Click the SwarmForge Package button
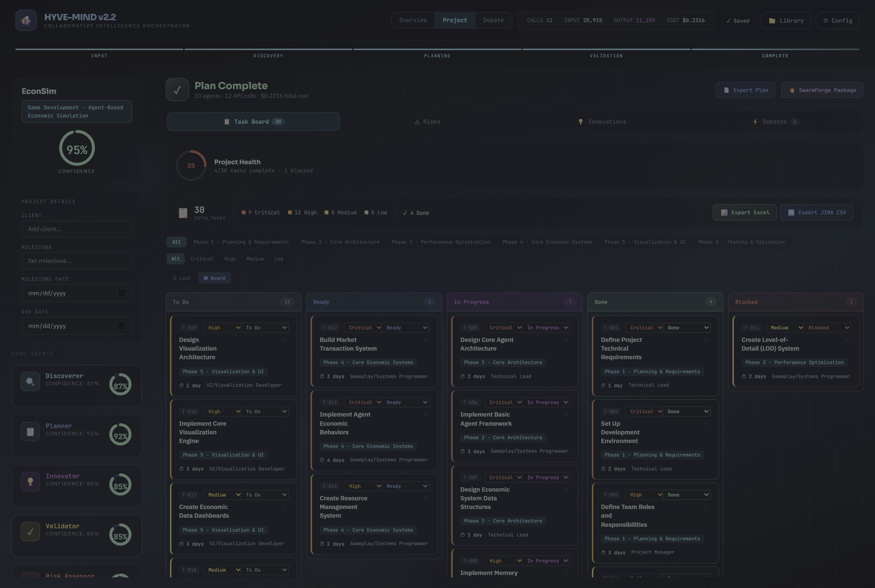 [822, 90]
